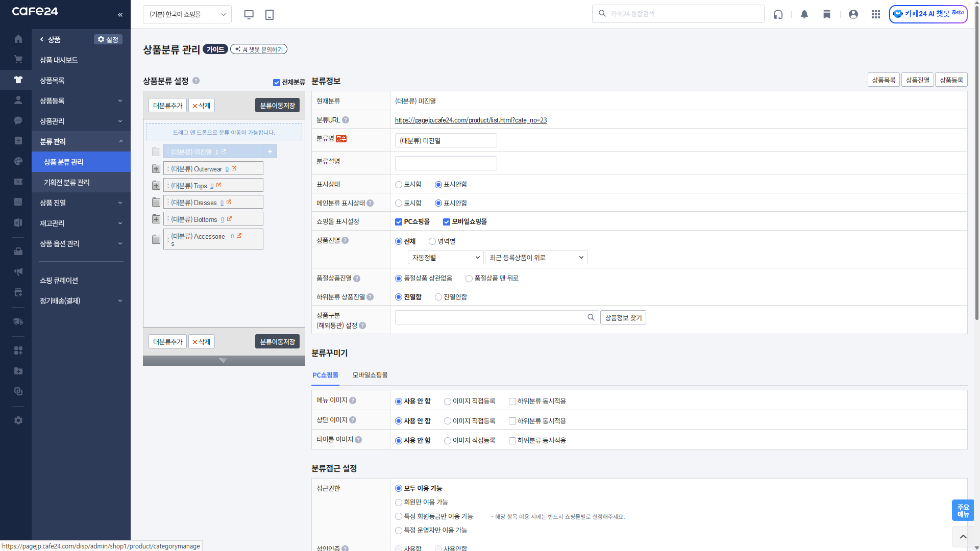Click the bookmark icon in header
980x551 pixels.
[827, 14]
